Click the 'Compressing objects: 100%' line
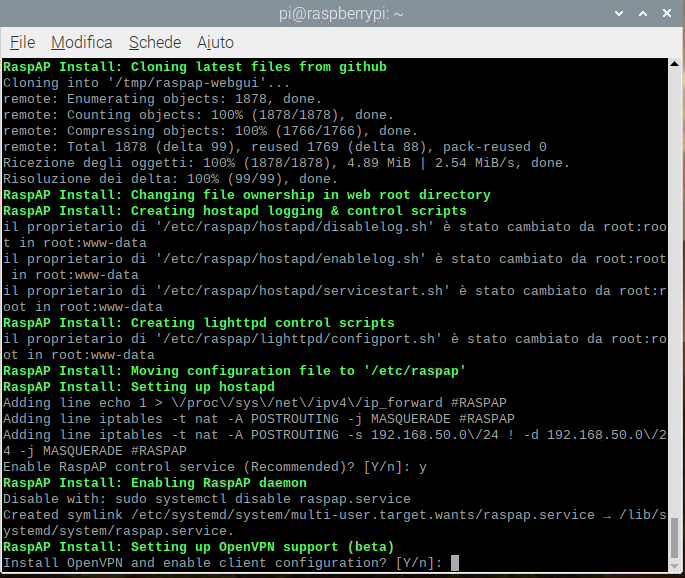Image resolution: width=685 pixels, height=578 pixels. point(211,131)
